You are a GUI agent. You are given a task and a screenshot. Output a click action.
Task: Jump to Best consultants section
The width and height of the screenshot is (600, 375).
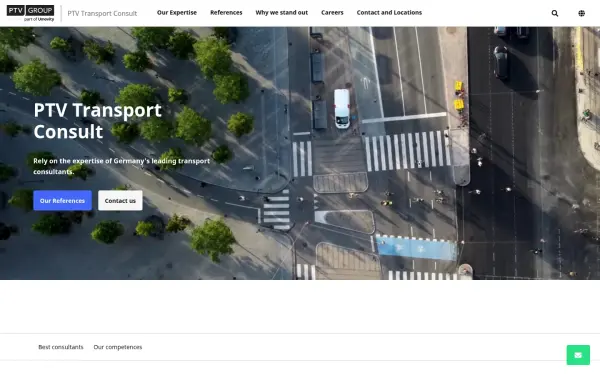(61, 347)
